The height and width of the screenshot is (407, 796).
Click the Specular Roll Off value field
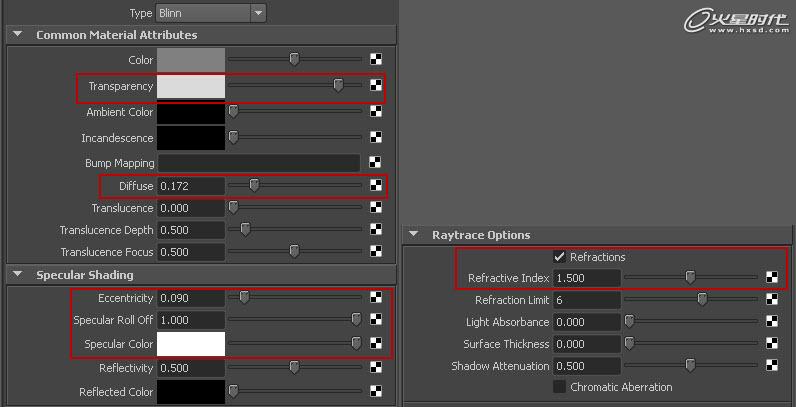(191, 320)
